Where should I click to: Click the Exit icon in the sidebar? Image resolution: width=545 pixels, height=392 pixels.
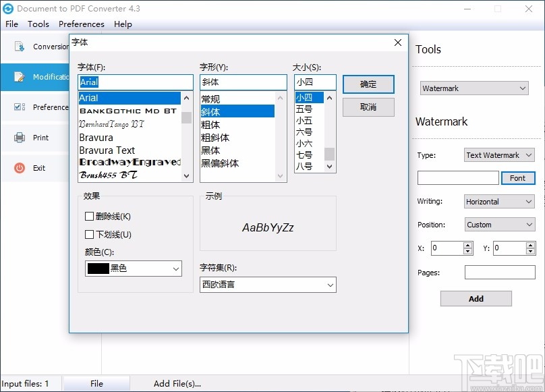click(x=19, y=168)
